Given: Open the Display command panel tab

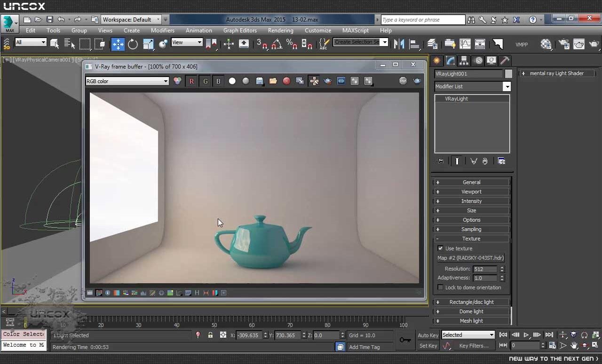Looking at the screenshot, I should pos(491,61).
